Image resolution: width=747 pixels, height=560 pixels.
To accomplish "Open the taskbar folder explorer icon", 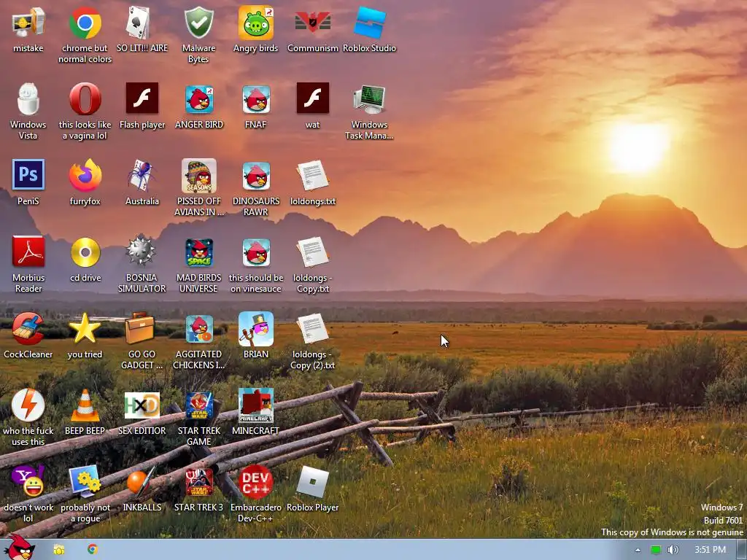I will point(59,550).
